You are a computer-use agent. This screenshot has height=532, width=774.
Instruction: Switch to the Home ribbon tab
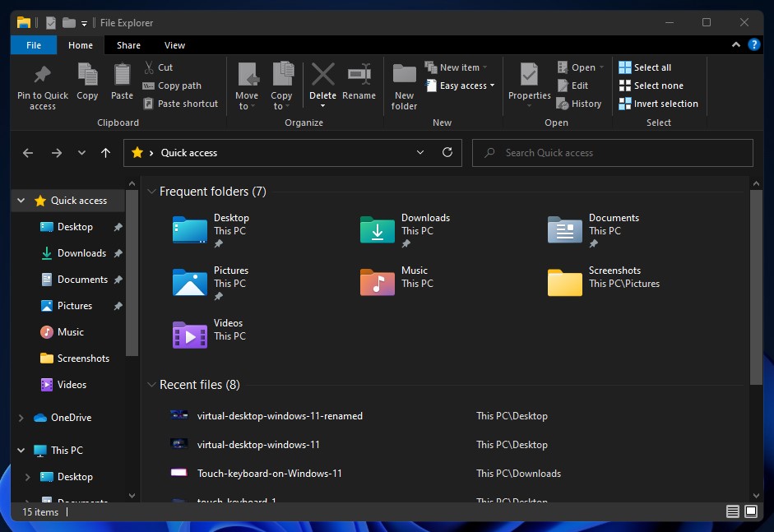click(81, 45)
